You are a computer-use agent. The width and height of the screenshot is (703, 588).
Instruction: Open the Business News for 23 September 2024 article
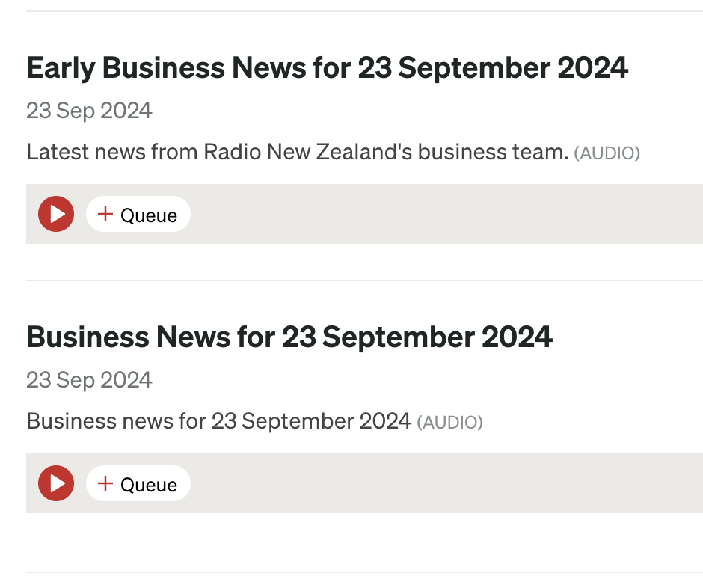289,337
